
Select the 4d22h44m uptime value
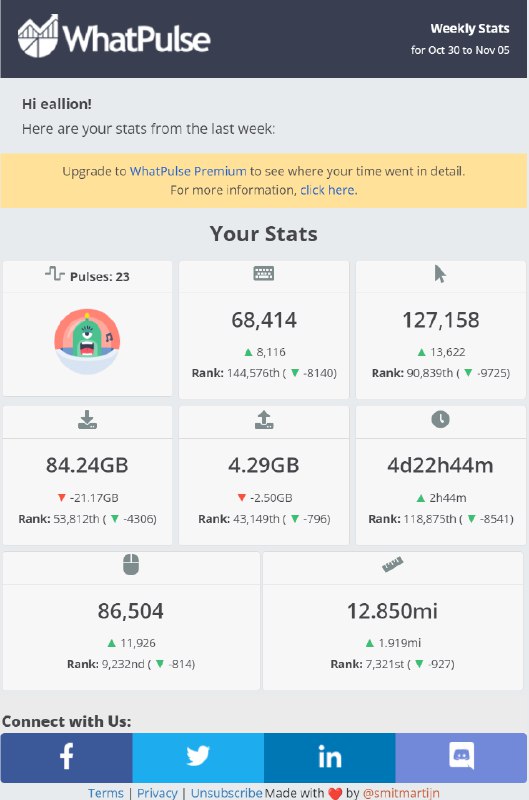[440, 465]
